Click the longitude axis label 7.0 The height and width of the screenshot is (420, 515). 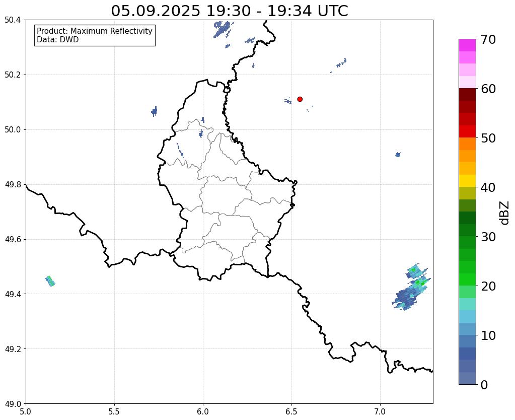pos(381,411)
